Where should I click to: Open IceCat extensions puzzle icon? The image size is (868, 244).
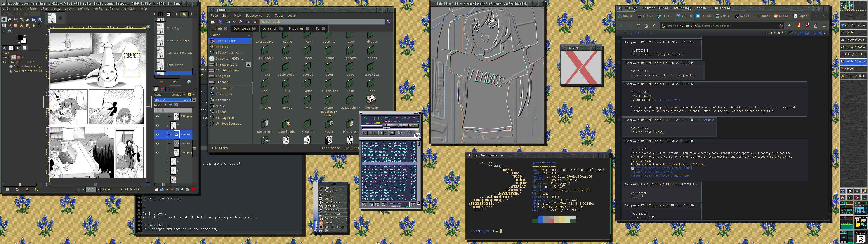[x=816, y=26]
